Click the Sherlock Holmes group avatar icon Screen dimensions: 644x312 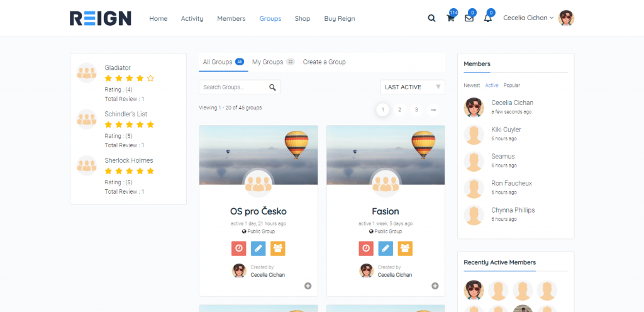(87, 166)
